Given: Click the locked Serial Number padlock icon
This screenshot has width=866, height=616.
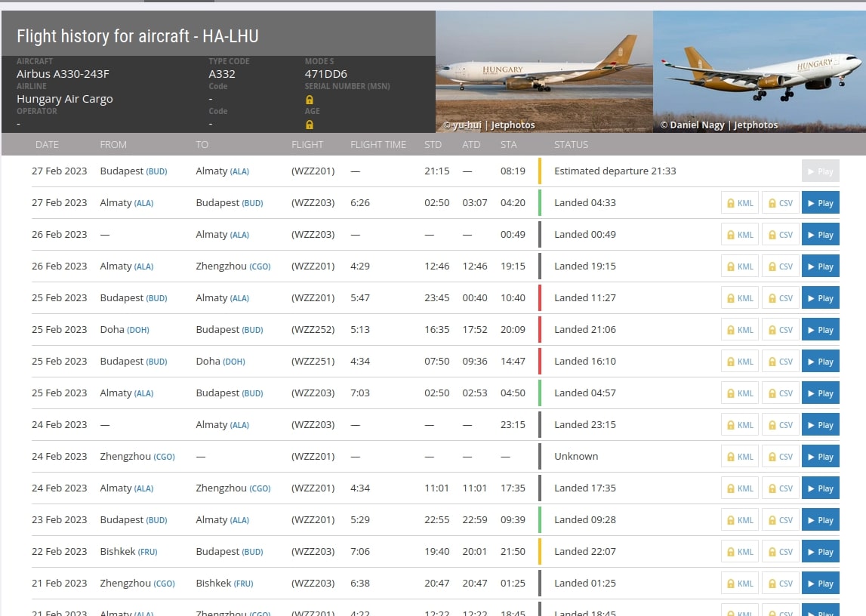Looking at the screenshot, I should (x=310, y=100).
